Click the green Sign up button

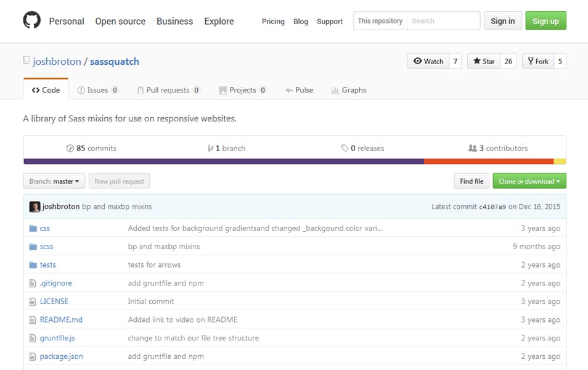[x=545, y=20]
